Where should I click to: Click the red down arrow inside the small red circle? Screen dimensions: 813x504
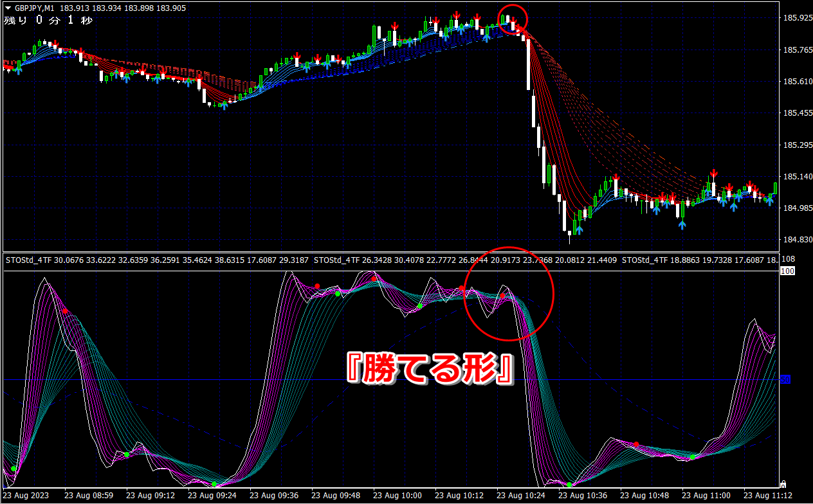513,21
